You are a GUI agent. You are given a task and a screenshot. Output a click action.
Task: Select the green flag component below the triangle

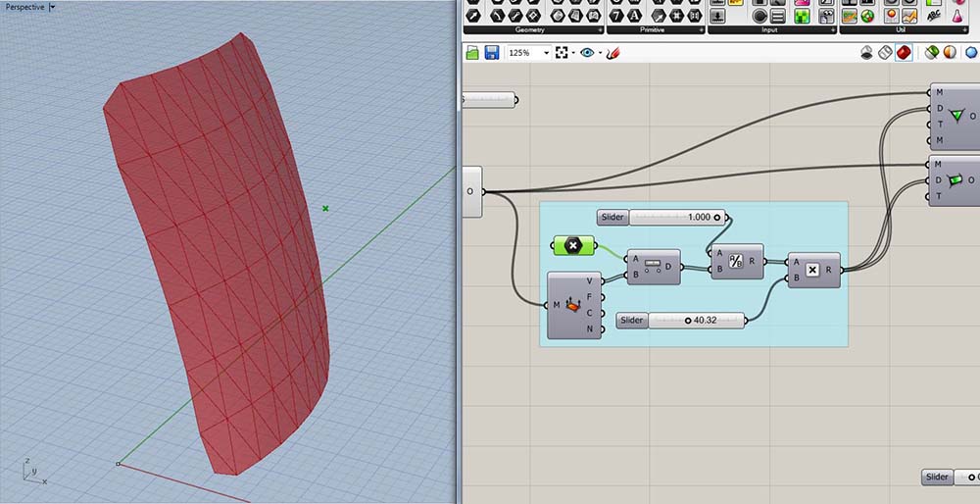(x=956, y=180)
